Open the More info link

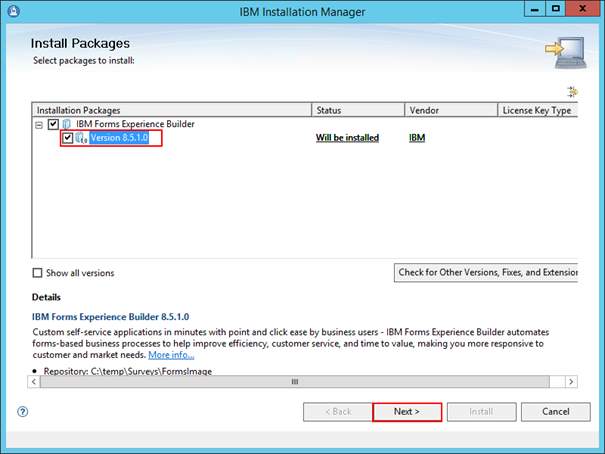[x=171, y=355]
